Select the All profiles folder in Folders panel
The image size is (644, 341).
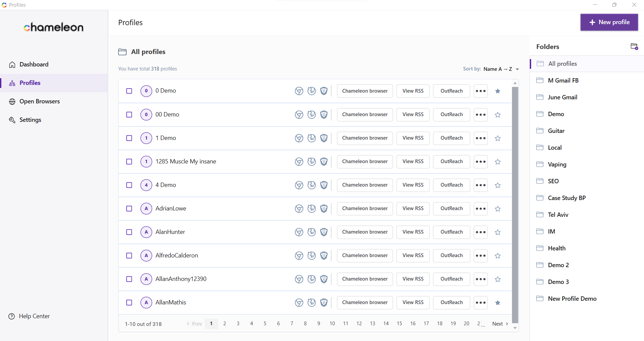(587, 64)
